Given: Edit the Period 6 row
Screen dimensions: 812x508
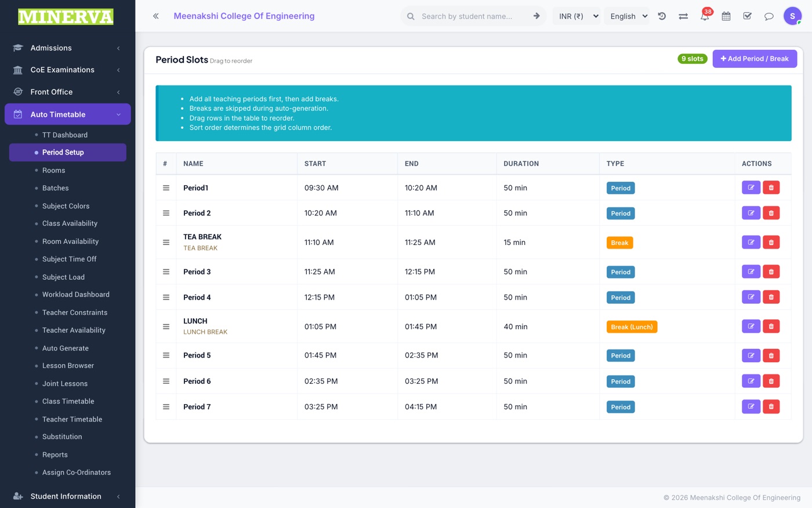Looking at the screenshot, I should (x=751, y=381).
